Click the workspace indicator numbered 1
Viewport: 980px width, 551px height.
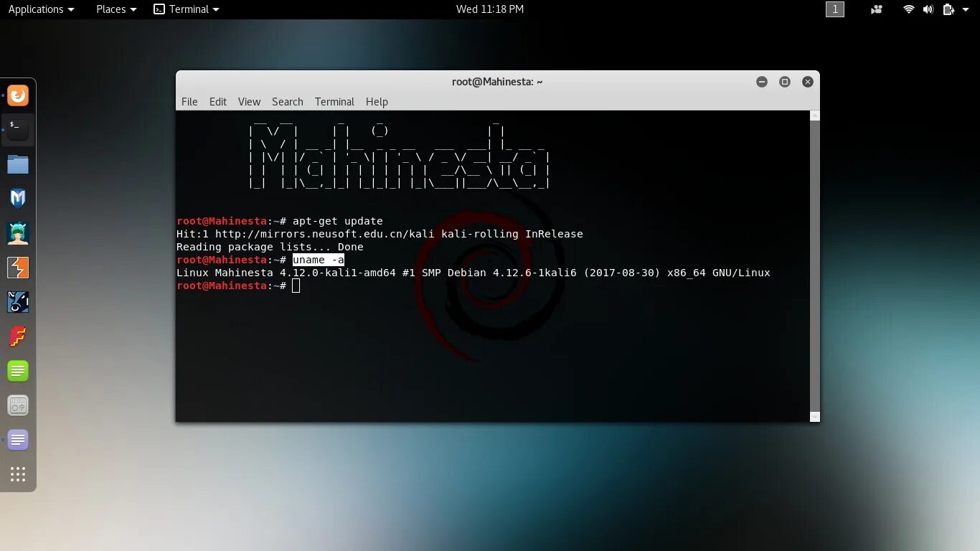click(x=835, y=9)
